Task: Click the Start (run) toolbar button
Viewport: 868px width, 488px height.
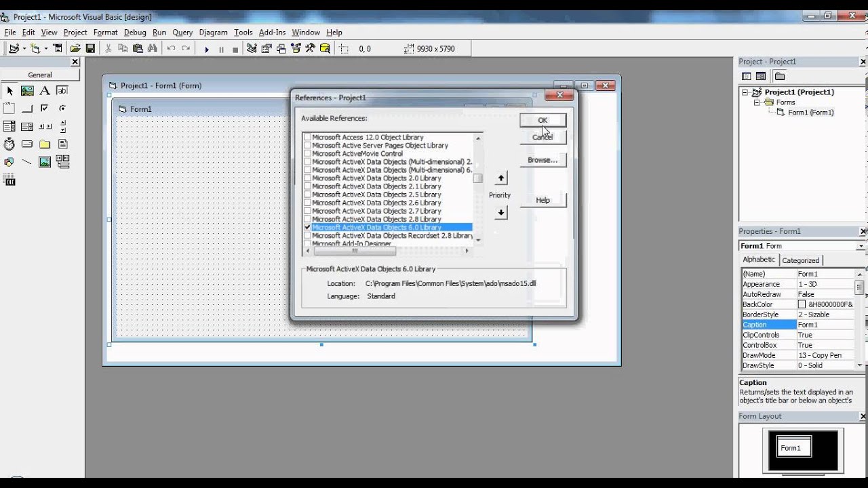Action: (x=207, y=49)
